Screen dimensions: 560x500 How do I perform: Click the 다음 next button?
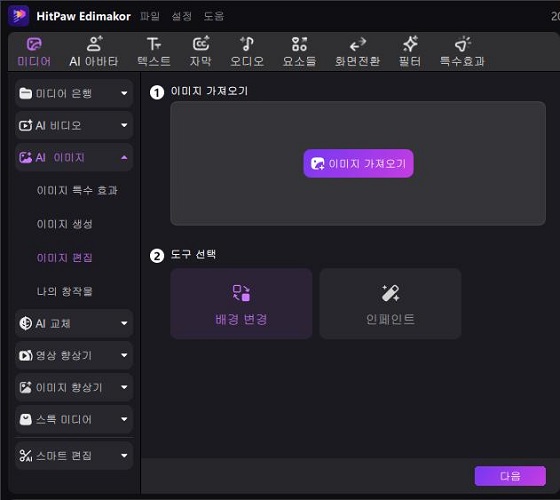click(510, 476)
